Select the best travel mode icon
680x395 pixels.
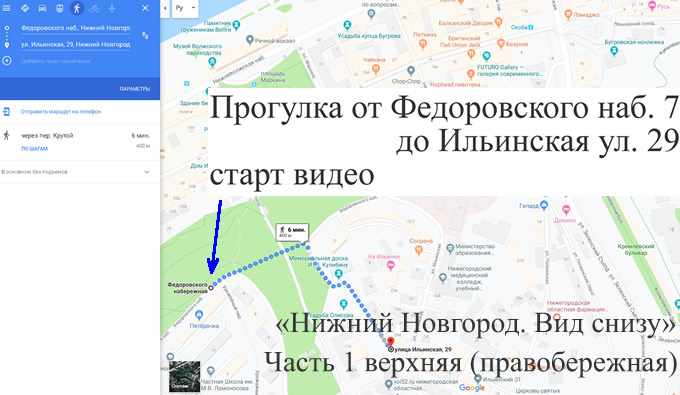pyautogui.click(x=25, y=8)
